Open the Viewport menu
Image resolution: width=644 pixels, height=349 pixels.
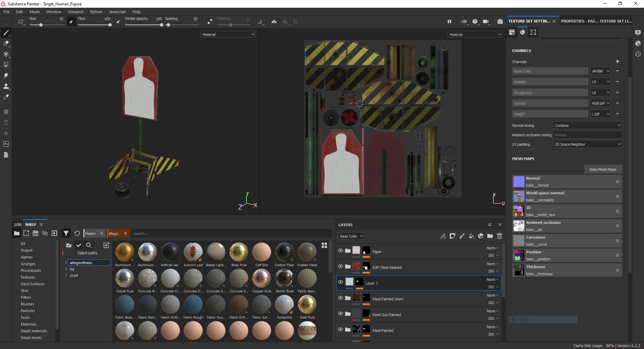tap(75, 12)
